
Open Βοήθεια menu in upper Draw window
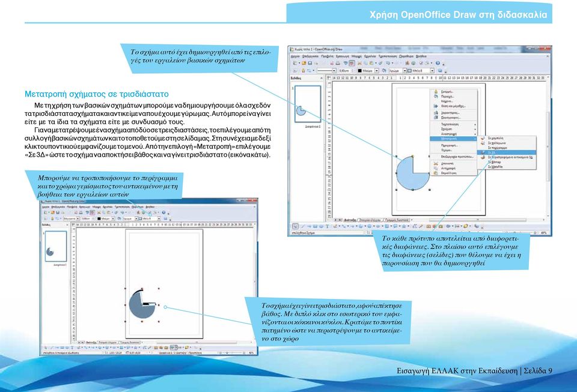421,56
